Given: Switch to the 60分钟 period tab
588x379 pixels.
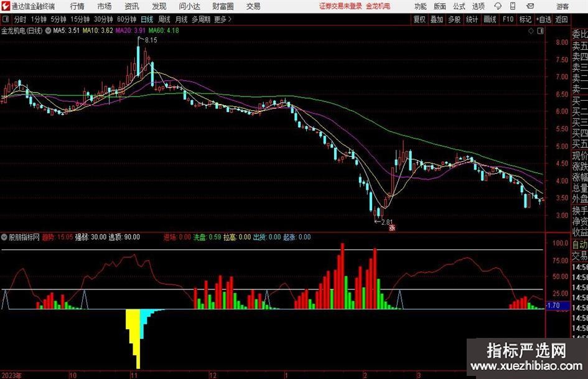Looking at the screenshot, I should 127,19.
